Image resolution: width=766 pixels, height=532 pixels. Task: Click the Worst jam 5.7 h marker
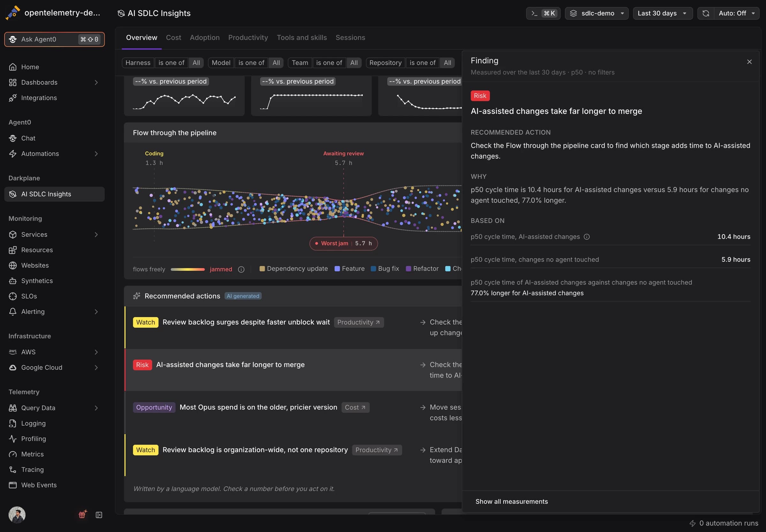click(x=343, y=243)
